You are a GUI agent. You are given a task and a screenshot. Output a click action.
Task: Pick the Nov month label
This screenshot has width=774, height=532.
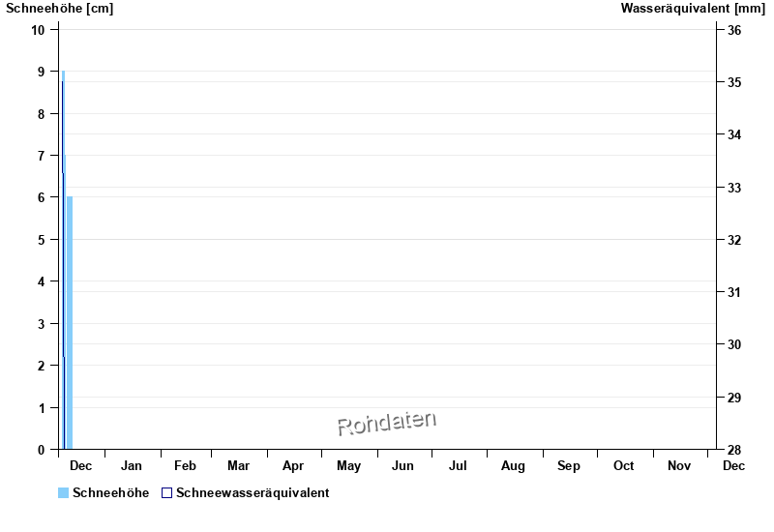click(679, 466)
